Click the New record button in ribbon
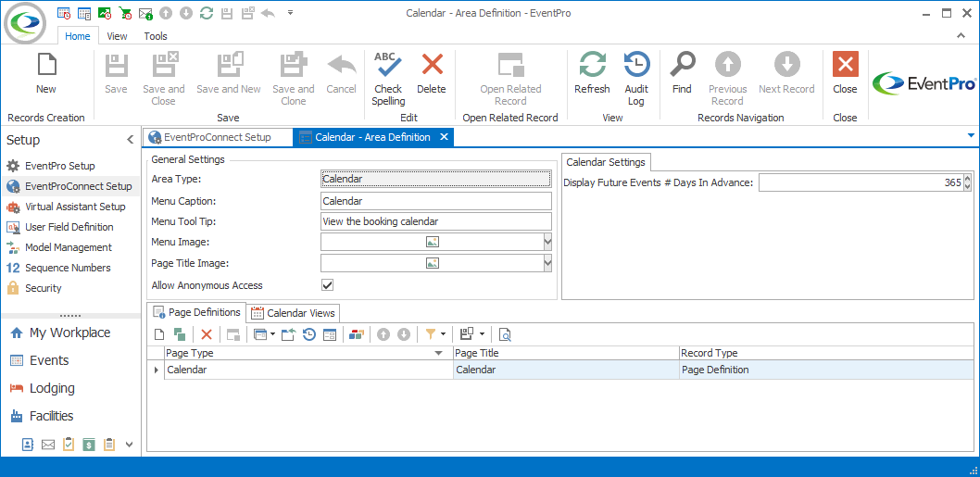 46,74
